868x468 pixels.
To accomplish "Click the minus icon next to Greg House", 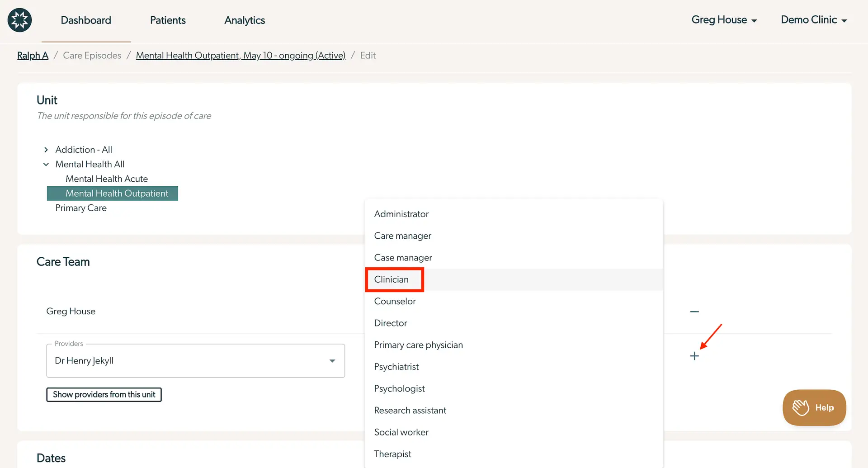I will click(x=695, y=311).
